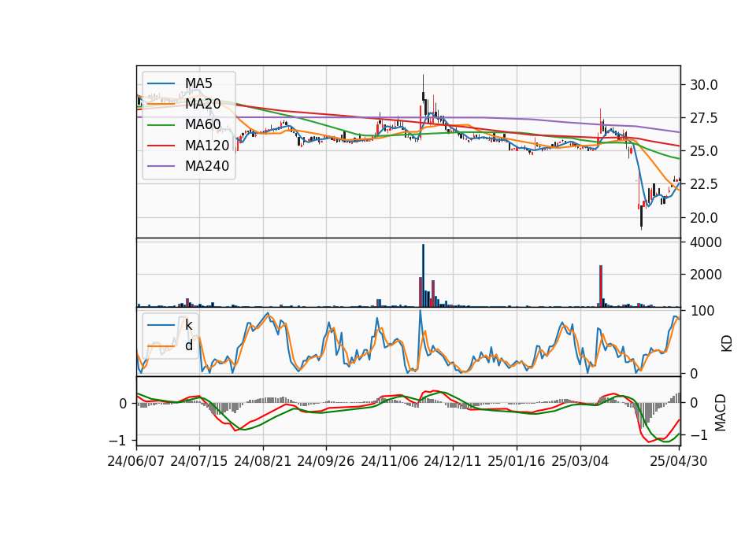756x543 pixels.
Task: Click the MA240 legend label
Action: click(x=207, y=166)
